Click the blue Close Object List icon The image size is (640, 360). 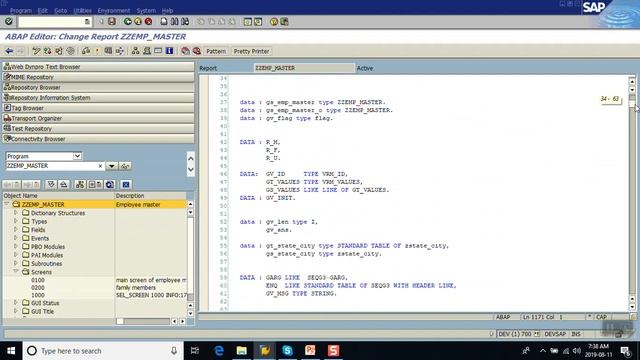click(126, 184)
